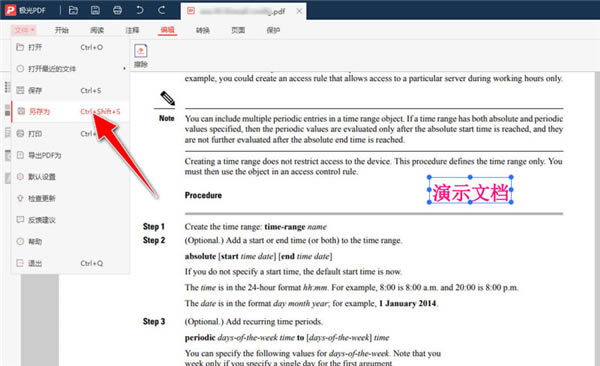Select 导出PDF为 menu entry

pyautogui.click(x=71, y=155)
